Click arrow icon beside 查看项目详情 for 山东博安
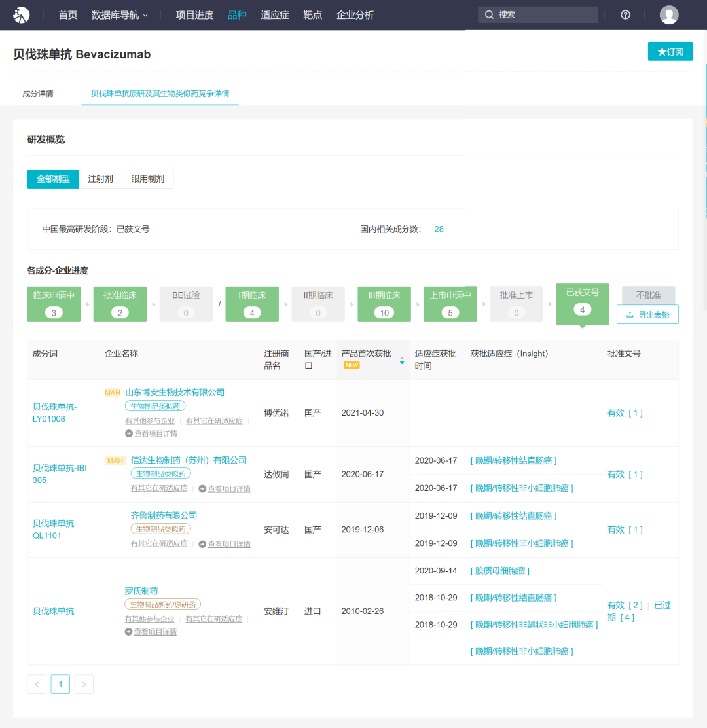Viewport: 707px width, 728px height. pos(128,433)
